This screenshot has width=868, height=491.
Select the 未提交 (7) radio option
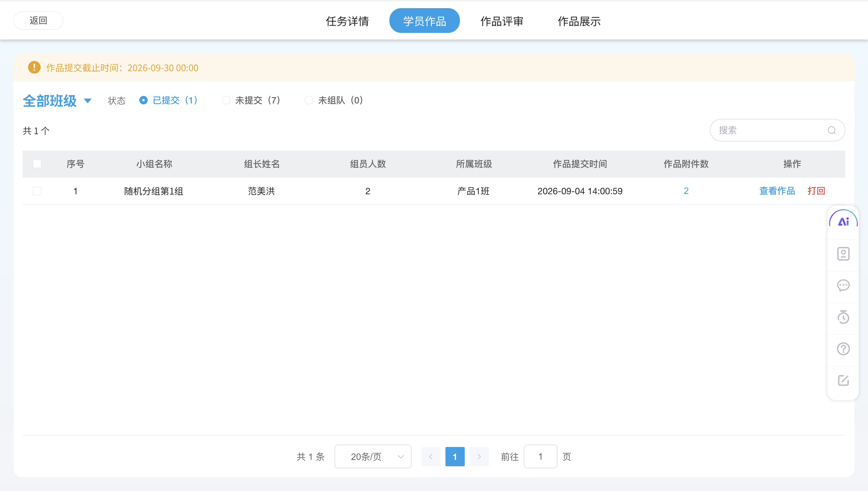click(251, 100)
